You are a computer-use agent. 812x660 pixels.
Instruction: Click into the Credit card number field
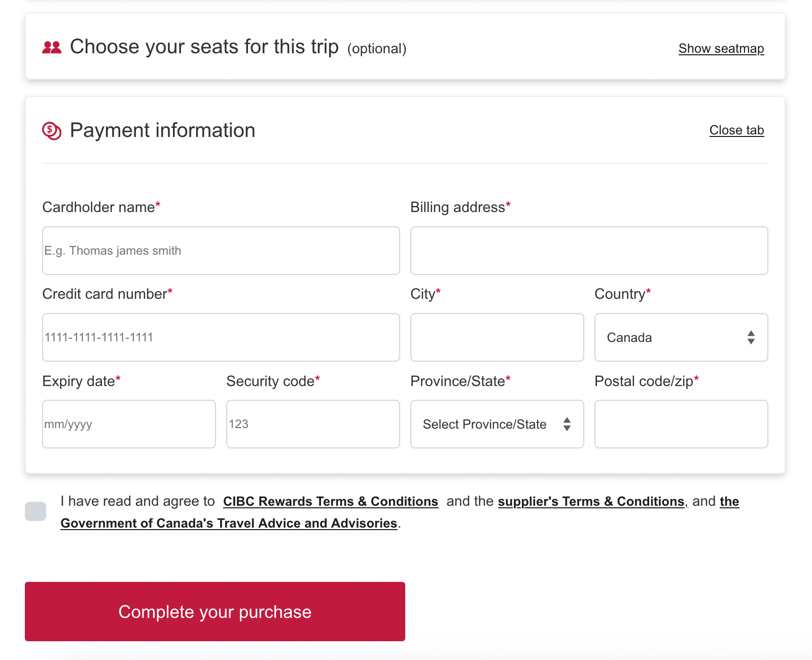(x=221, y=337)
